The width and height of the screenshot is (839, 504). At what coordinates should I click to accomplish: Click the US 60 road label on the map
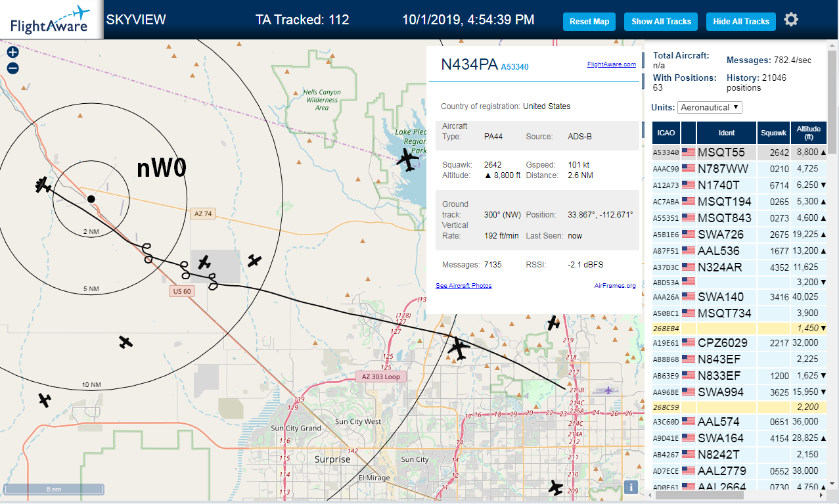pyautogui.click(x=182, y=291)
